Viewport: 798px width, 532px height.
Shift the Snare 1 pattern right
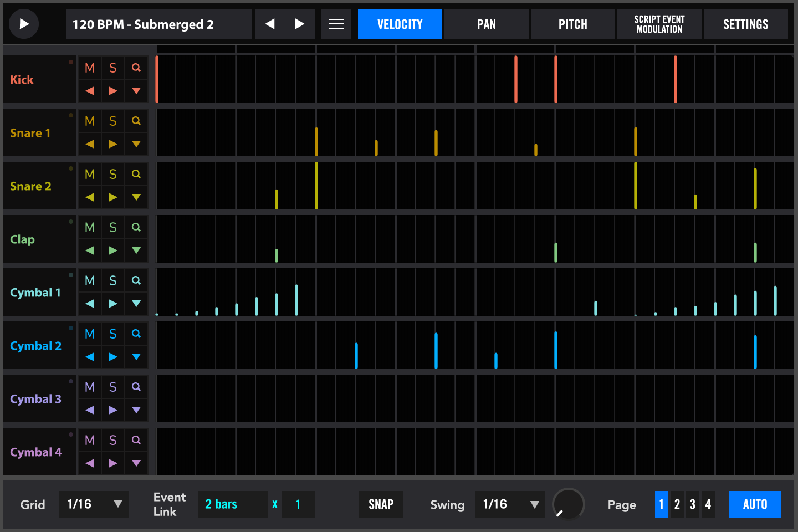point(112,144)
